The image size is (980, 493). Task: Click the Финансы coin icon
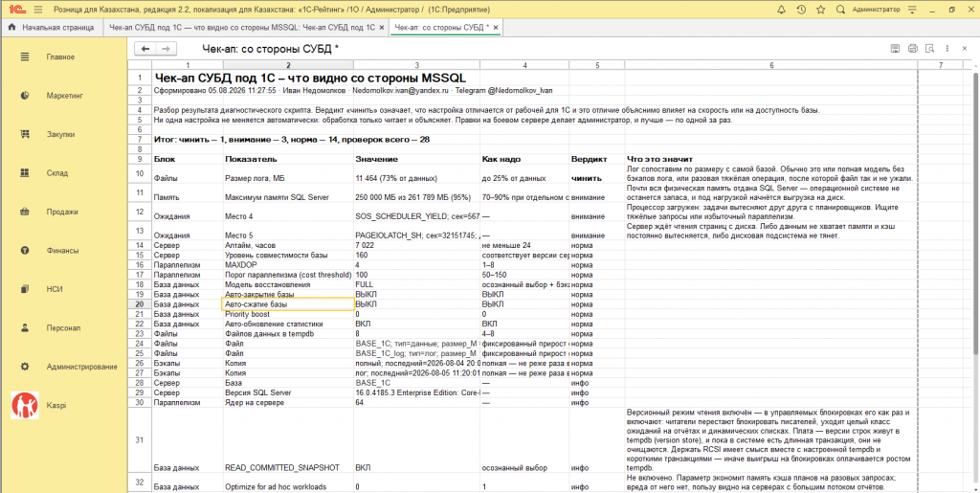click(25, 251)
